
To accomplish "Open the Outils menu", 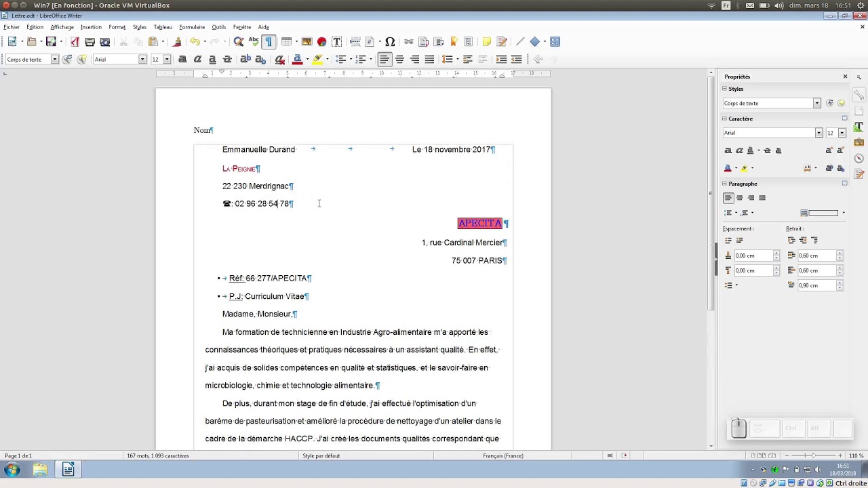I will click(218, 27).
